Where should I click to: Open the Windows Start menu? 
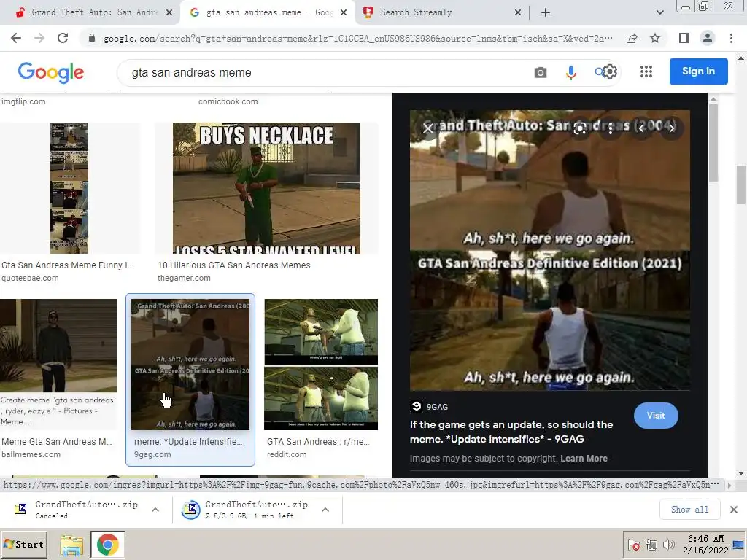(x=24, y=544)
